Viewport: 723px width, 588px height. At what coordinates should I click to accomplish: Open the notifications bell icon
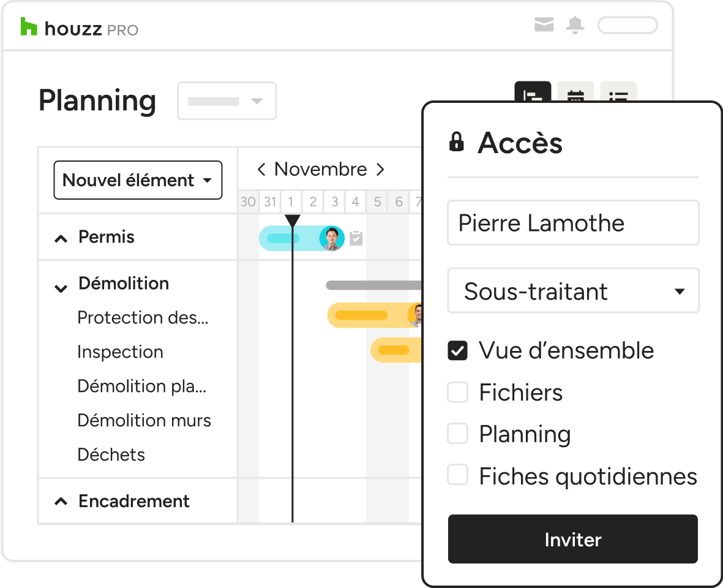tap(575, 25)
